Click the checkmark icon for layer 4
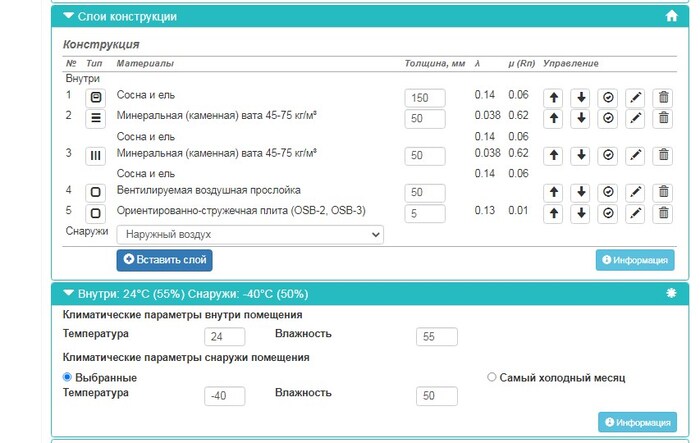This screenshot has height=443, width=700. 607,192
